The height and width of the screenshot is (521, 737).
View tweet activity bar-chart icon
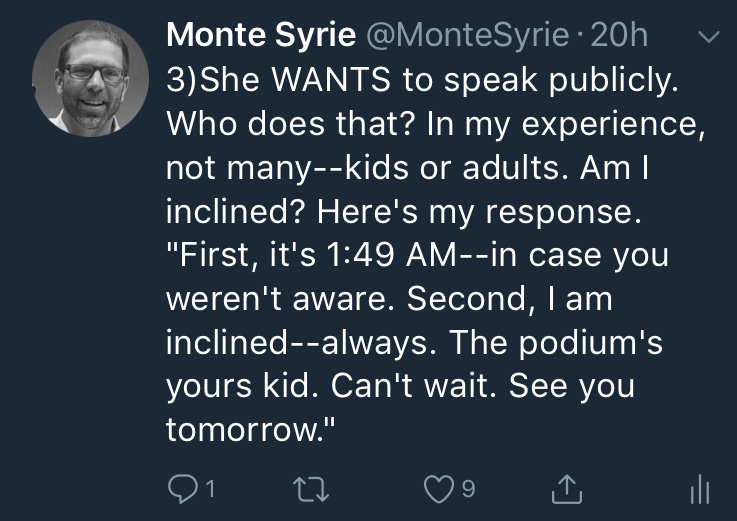coord(700,489)
